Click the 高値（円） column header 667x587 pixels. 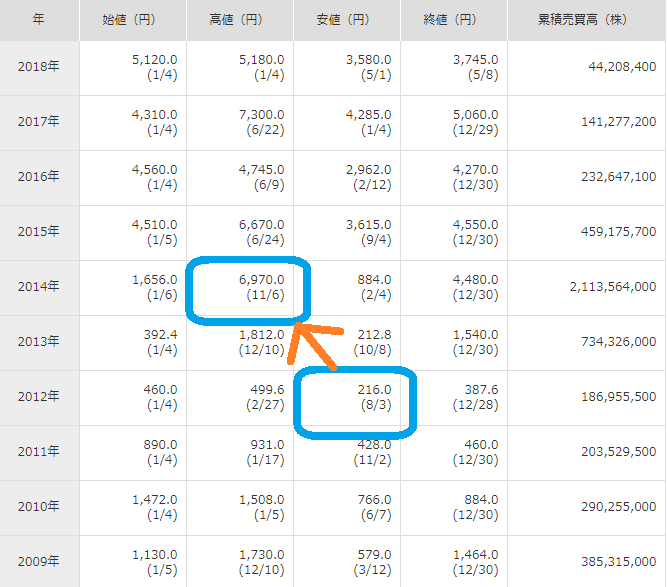(238, 19)
